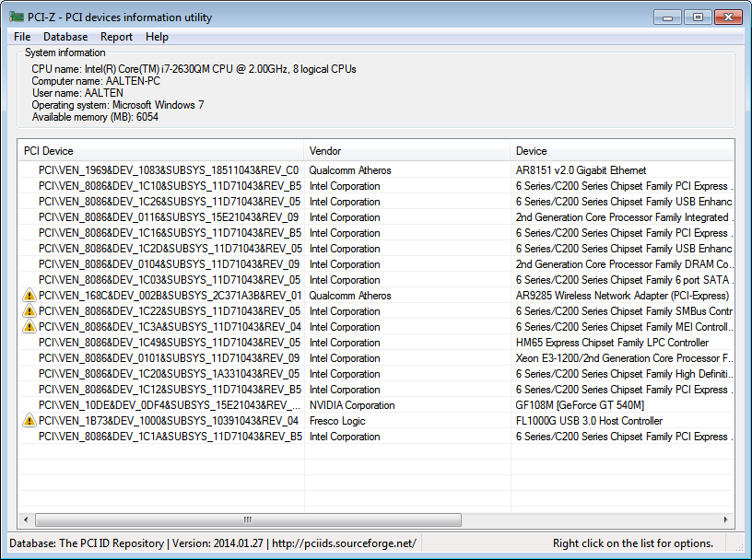The height and width of the screenshot is (560, 752).
Task: Click warning icon on MEI Controller row
Action: click(x=29, y=327)
